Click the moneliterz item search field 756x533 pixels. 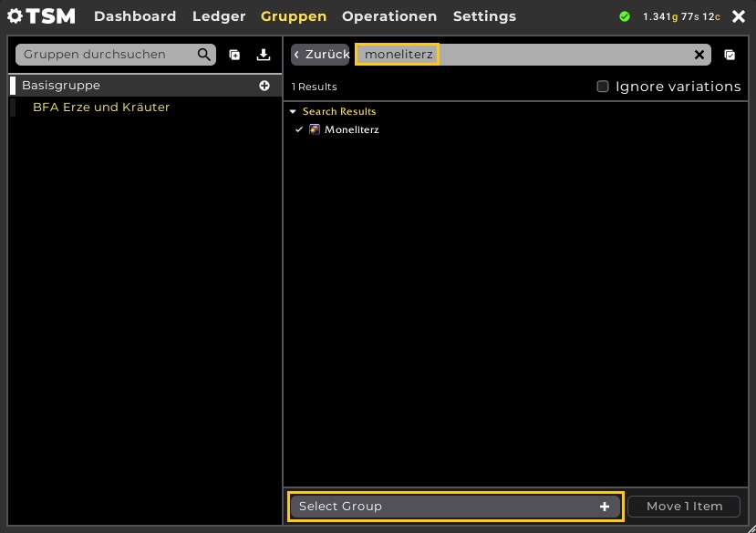click(x=533, y=55)
